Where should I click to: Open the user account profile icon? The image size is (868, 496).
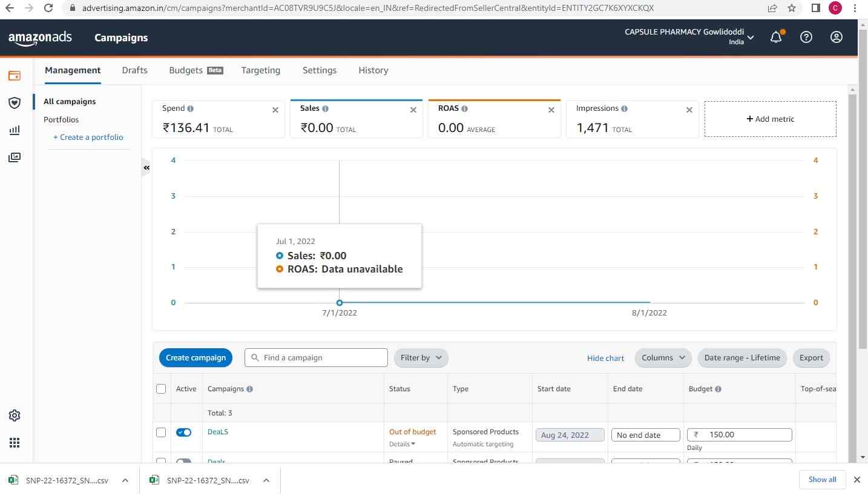[x=836, y=38]
